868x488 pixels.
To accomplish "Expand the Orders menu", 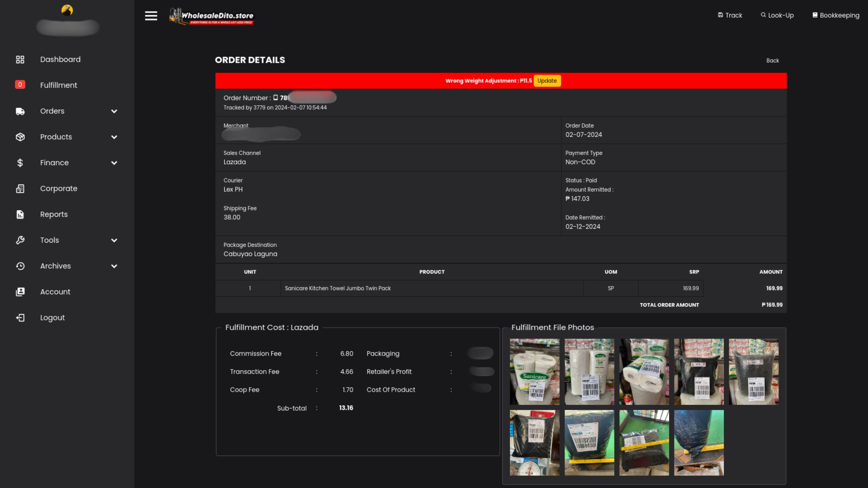I will 114,111.
